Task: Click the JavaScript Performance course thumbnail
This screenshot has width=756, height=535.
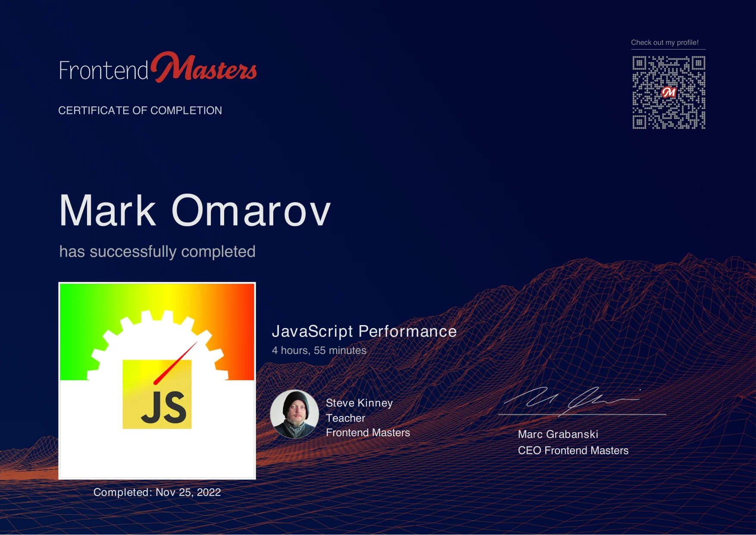Action: click(x=157, y=381)
